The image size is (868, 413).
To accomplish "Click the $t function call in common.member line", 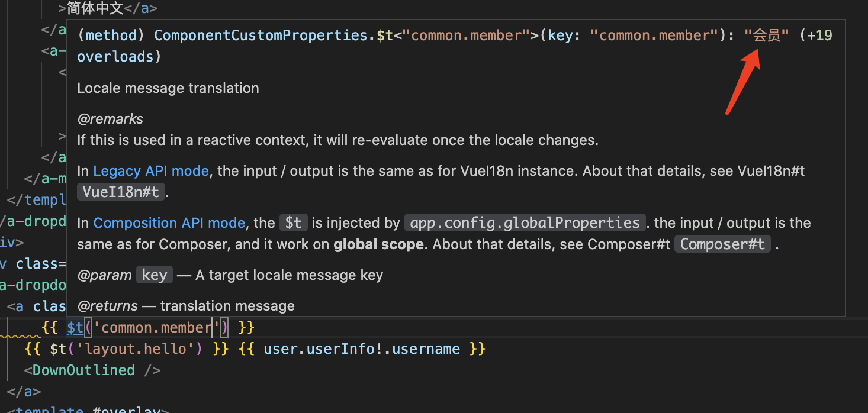I will click(x=75, y=327).
